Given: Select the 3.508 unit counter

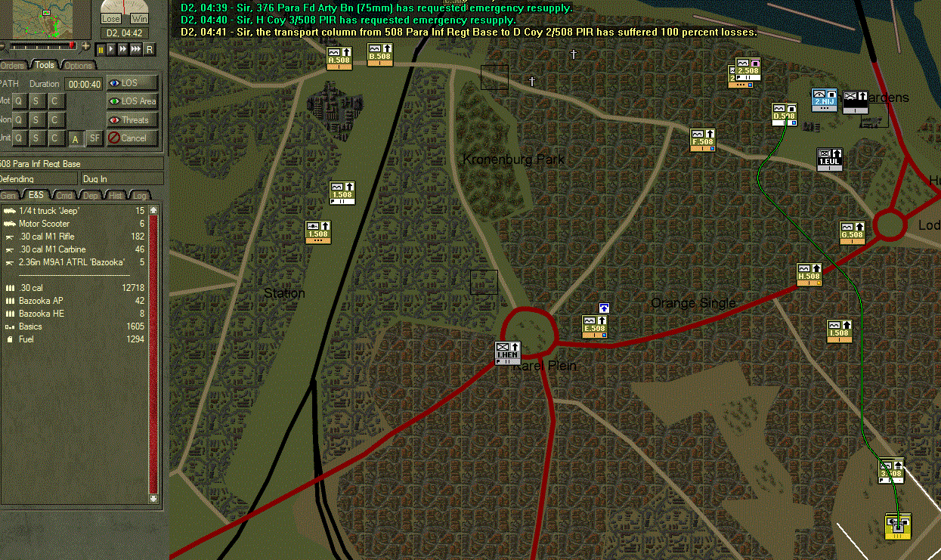Looking at the screenshot, I should pyautogui.click(x=891, y=471).
